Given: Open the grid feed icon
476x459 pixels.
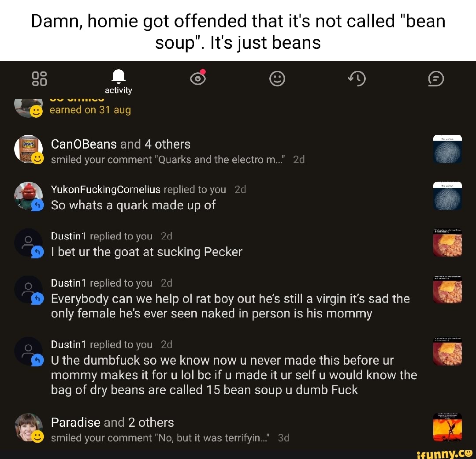Looking at the screenshot, I should pos(39,79).
